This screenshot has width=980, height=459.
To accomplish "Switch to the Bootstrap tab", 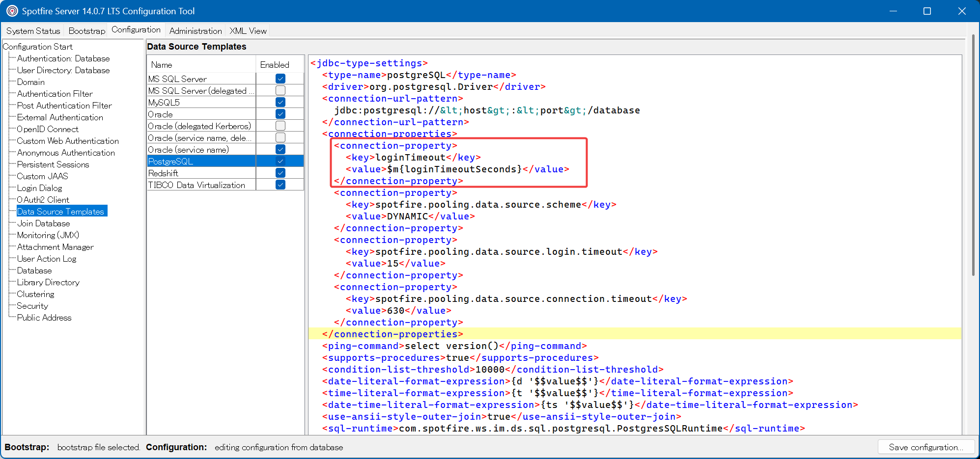I will [x=87, y=31].
